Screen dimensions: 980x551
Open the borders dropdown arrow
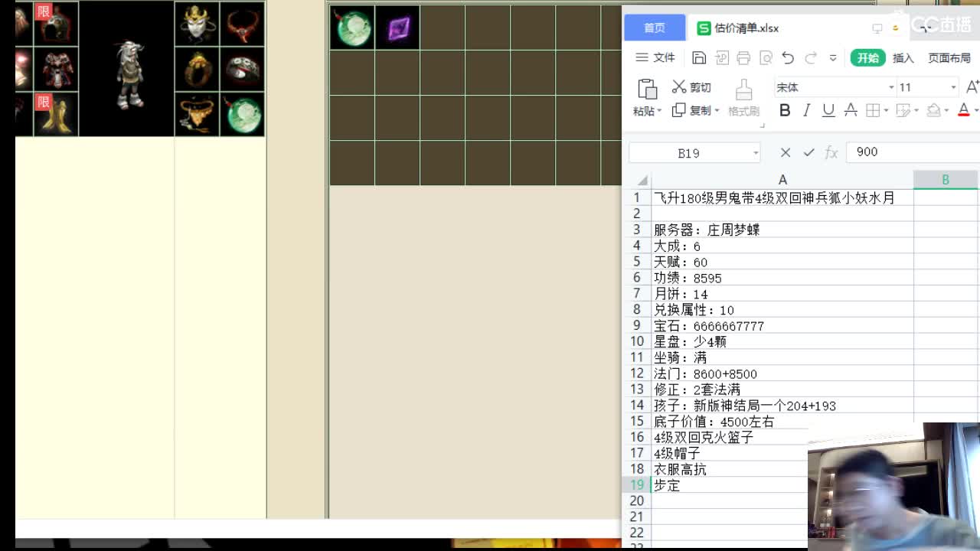(886, 111)
